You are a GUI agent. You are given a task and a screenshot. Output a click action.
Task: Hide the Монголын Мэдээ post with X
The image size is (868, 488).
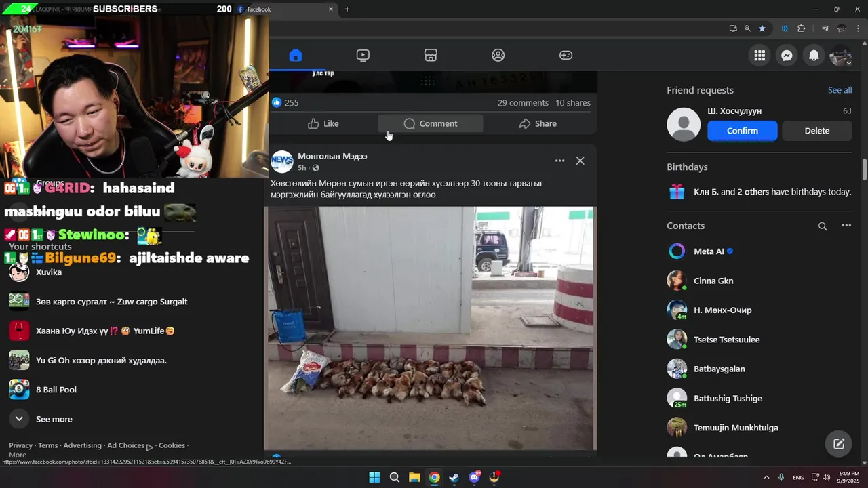[x=580, y=161]
